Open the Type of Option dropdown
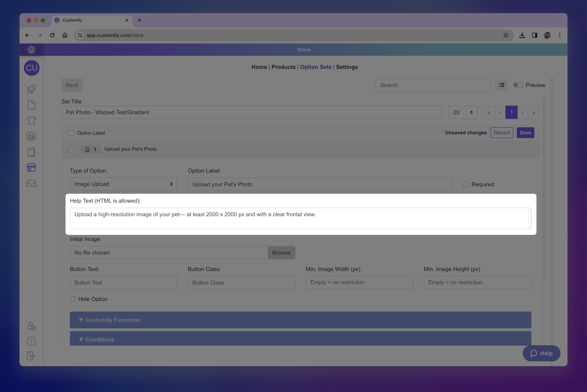This screenshot has height=392, width=587. coord(123,184)
